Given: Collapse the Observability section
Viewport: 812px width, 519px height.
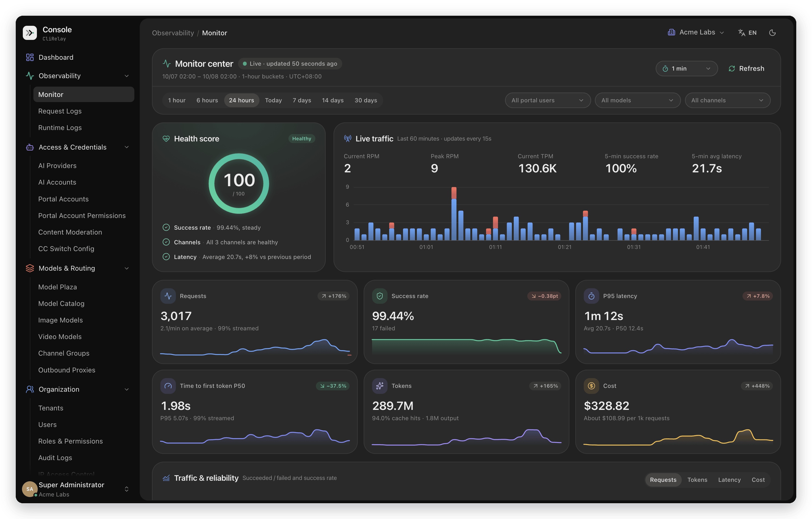Looking at the screenshot, I should coord(126,76).
